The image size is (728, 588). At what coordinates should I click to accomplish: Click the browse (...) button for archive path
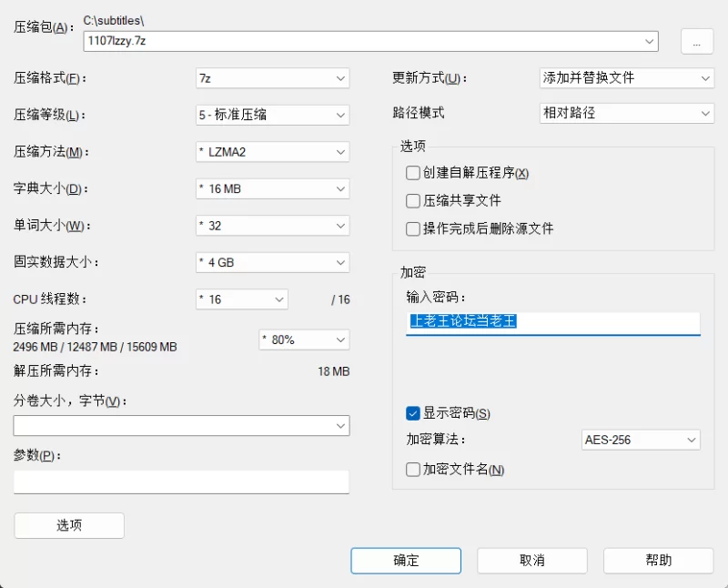(x=696, y=41)
